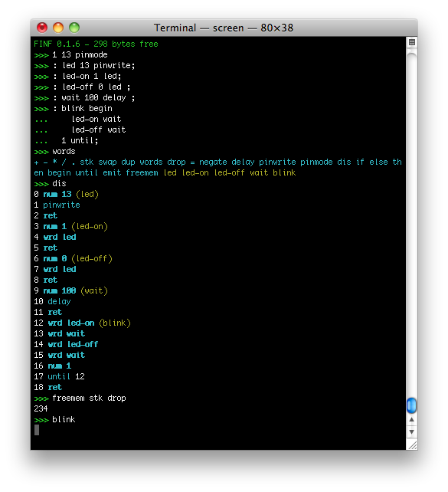Click disassembly line '6 num 0 (led-off)'
Image resolution: width=448 pixels, height=492 pixels.
73,258
